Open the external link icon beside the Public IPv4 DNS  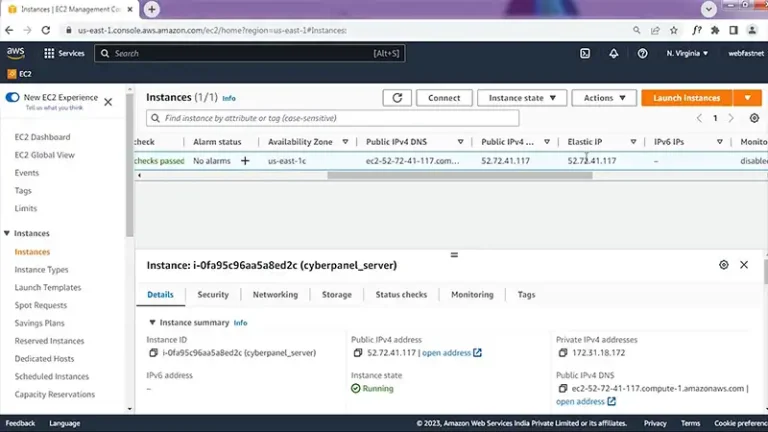pos(611,401)
